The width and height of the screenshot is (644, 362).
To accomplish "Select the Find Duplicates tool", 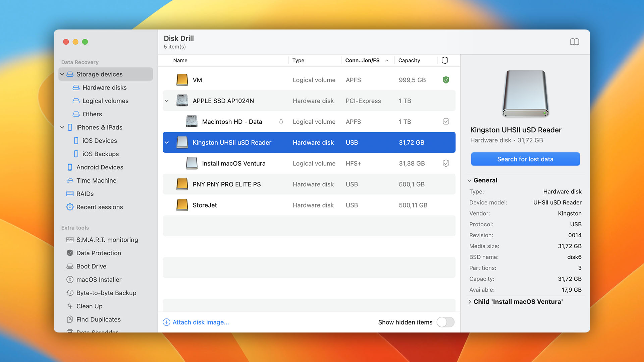I will (98, 319).
